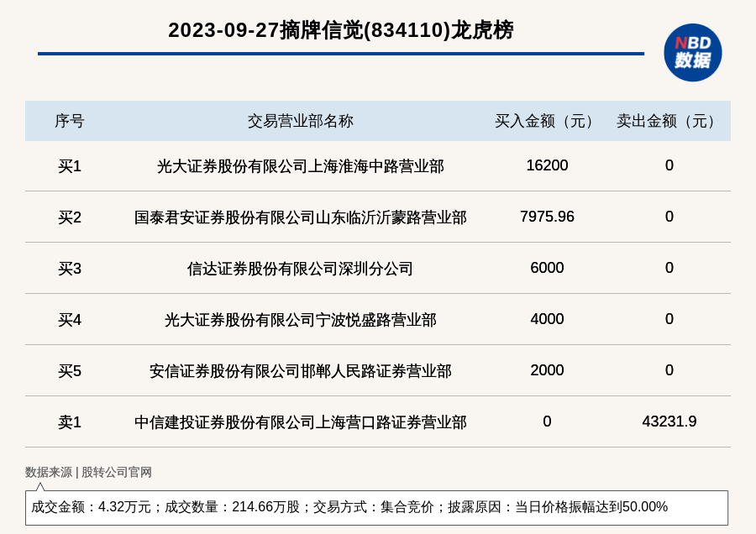This screenshot has height=534, width=756.
Task: Click sell amount 43231.9
Action: 669,421
